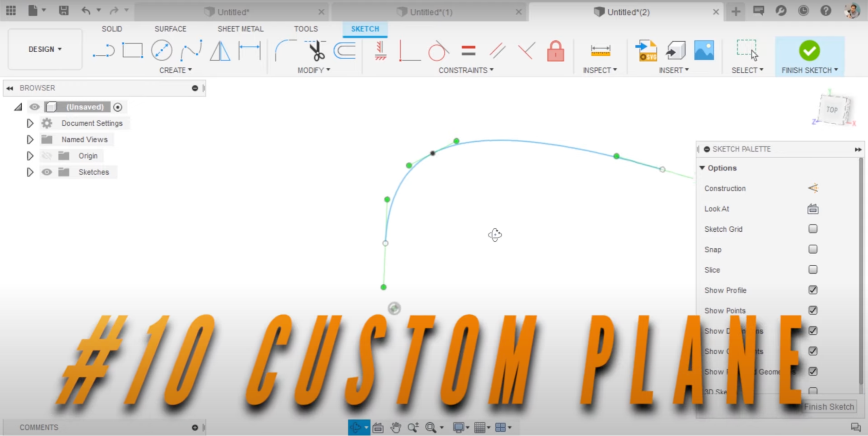Screen dimensions: 868x436
Task: Expand the Named Views tree node
Action: (x=30, y=140)
